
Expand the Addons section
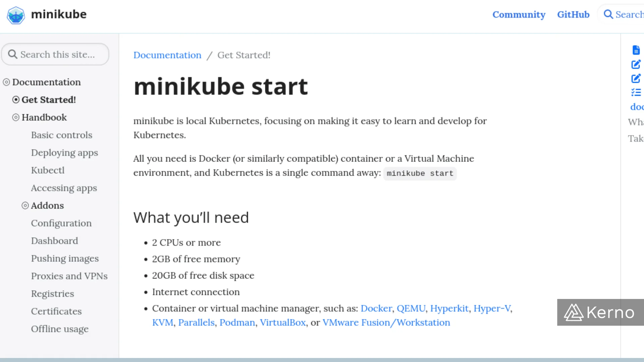25,205
